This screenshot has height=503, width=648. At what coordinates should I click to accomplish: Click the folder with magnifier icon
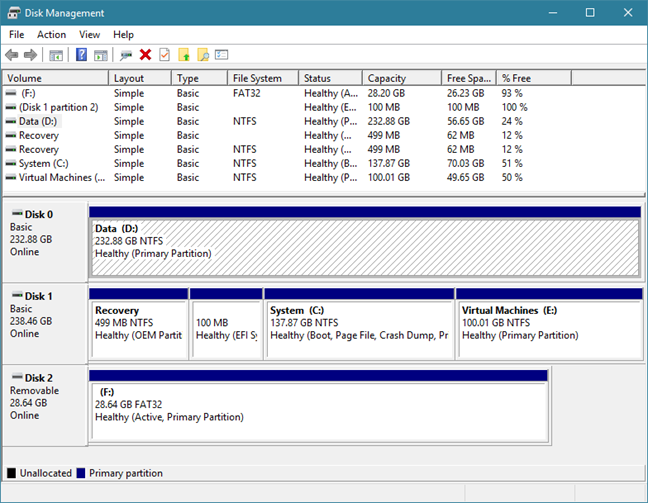click(203, 55)
